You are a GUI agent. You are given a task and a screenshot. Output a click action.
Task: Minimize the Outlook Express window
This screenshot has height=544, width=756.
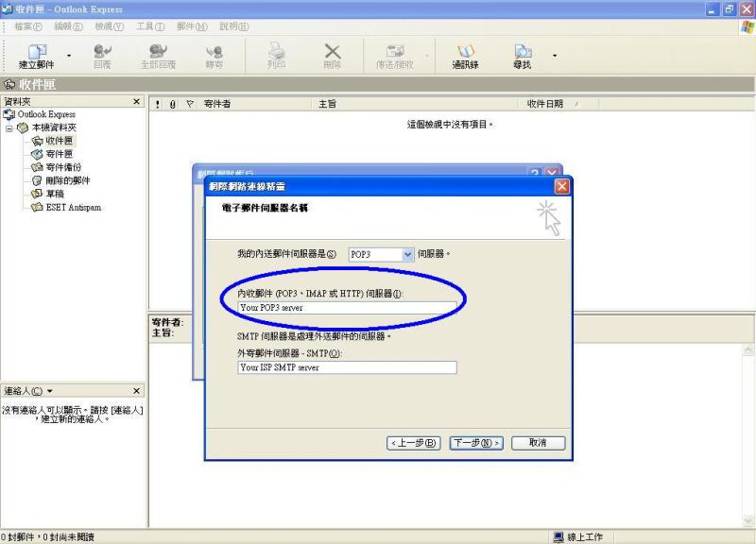(713, 9)
